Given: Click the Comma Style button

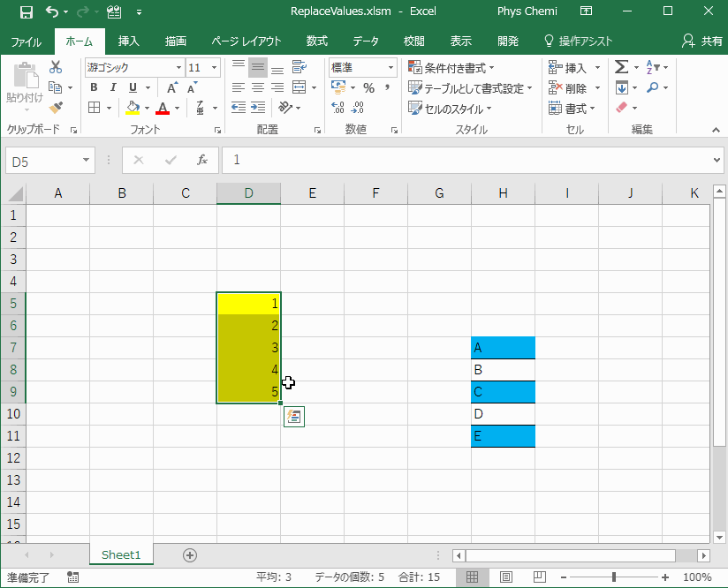Looking at the screenshot, I should [387, 87].
